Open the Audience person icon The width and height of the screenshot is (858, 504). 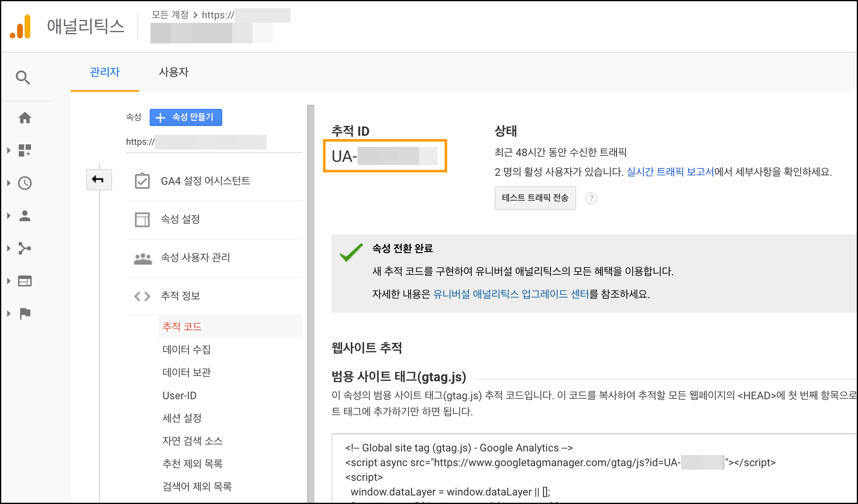pos(25,216)
